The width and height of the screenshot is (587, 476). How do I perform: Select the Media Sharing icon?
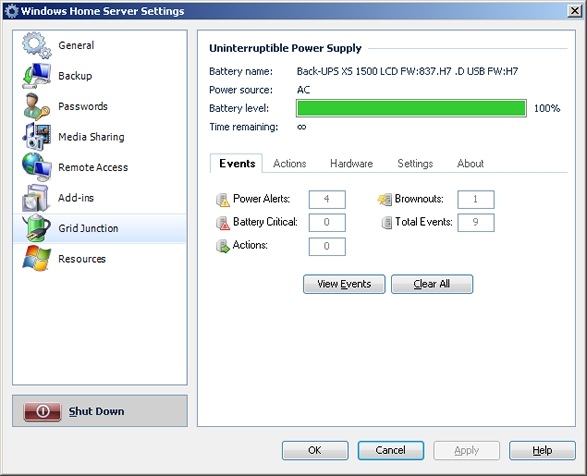(36, 137)
